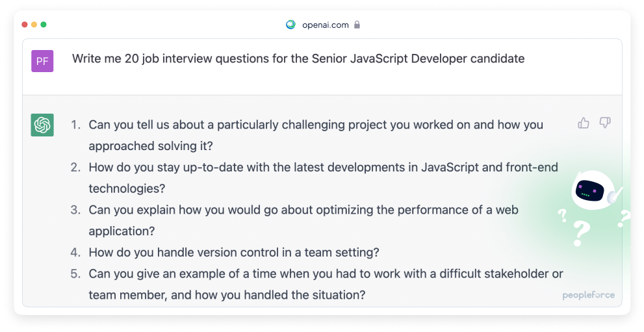Screen dimensions: 644x332
Task: Click the purple PF user avatar
Action: pos(42,61)
